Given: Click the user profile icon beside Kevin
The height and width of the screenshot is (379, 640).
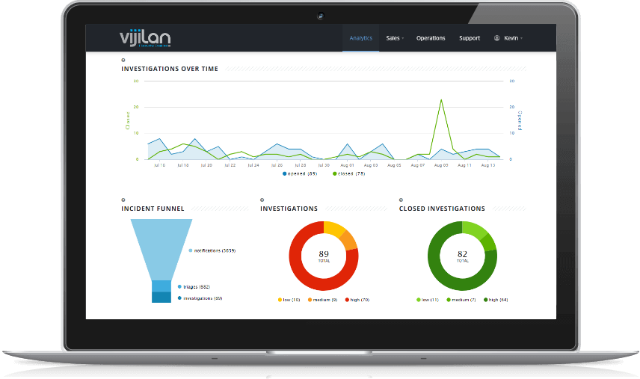Looking at the screenshot, I should 497,38.
